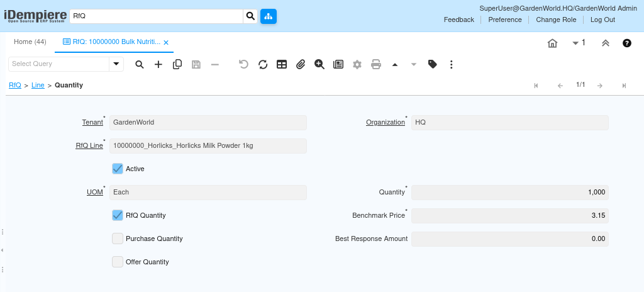Click the Quantity input field
Viewport: 644px width, 292px height.
[x=509, y=192]
